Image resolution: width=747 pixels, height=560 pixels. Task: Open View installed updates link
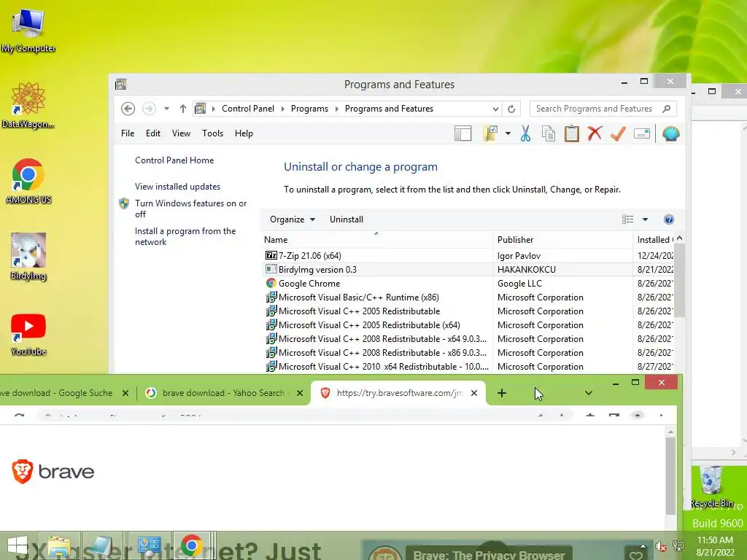[178, 187]
